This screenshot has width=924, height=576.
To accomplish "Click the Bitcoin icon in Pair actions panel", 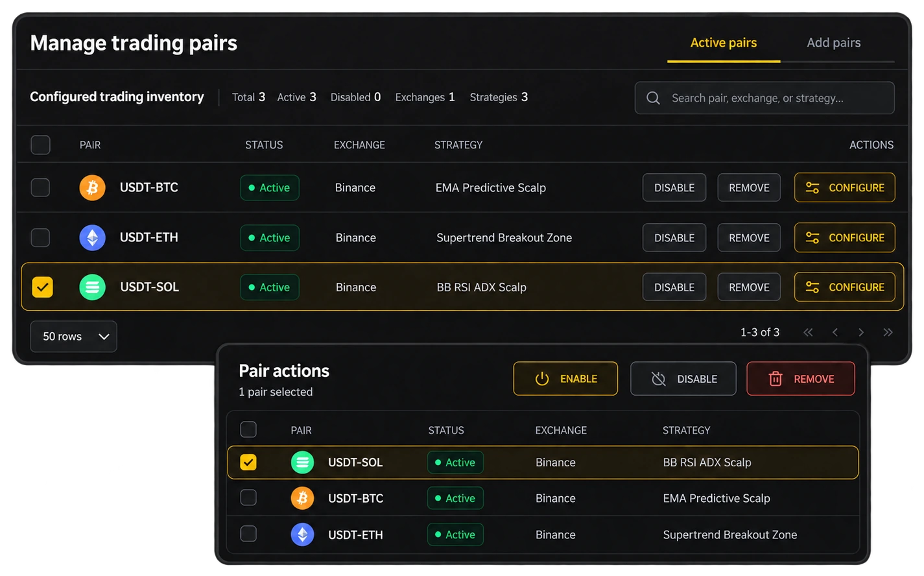I will coord(302,498).
